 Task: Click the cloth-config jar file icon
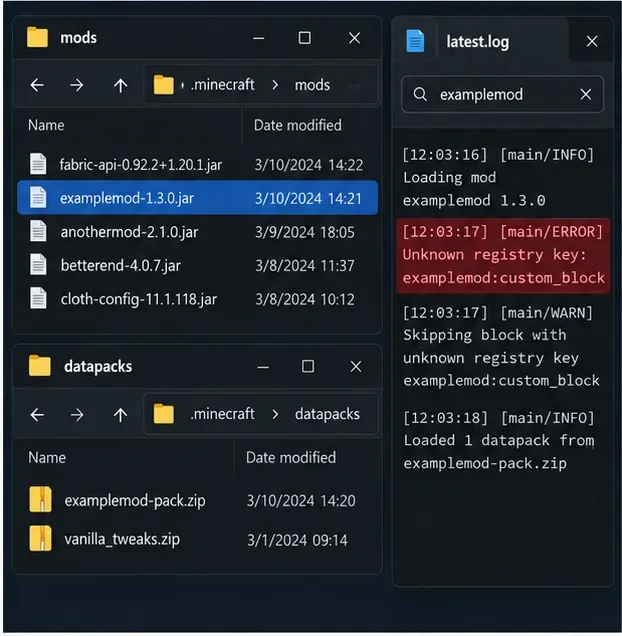38,299
